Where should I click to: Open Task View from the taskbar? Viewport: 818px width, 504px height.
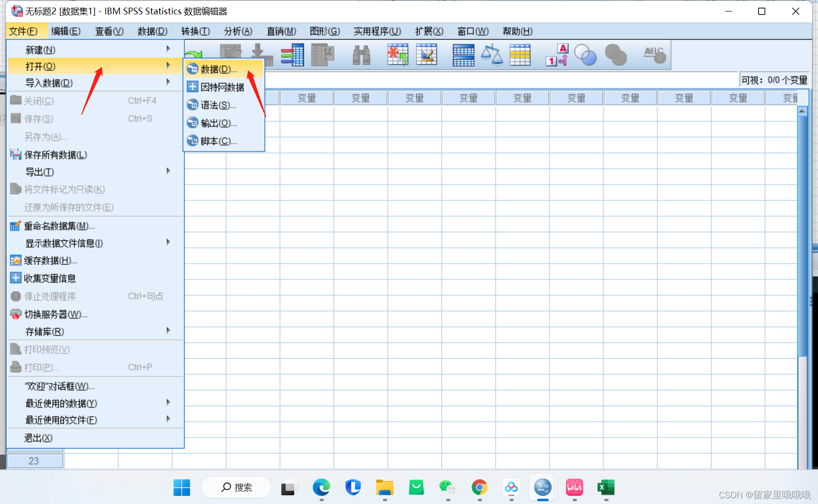289,488
